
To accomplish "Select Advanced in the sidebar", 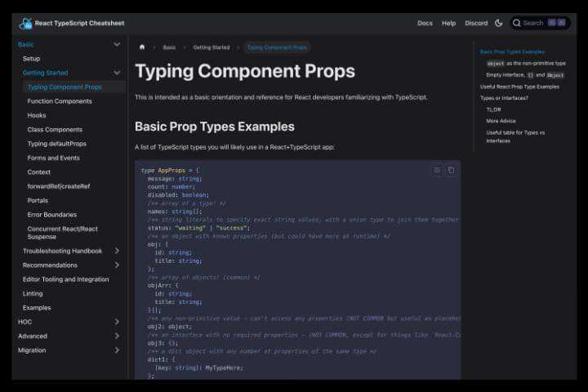I will [33, 336].
